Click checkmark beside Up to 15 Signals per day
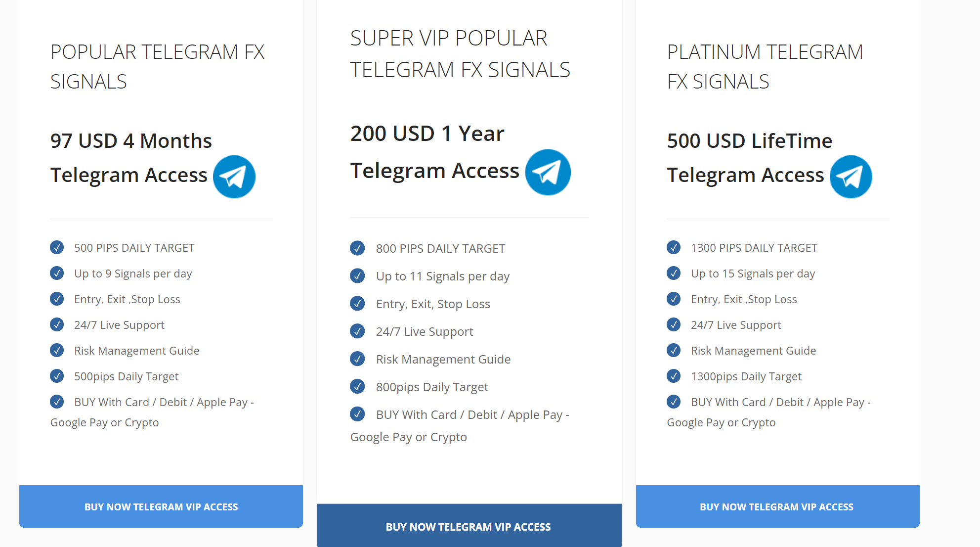Image resolution: width=980 pixels, height=547 pixels. click(x=674, y=273)
